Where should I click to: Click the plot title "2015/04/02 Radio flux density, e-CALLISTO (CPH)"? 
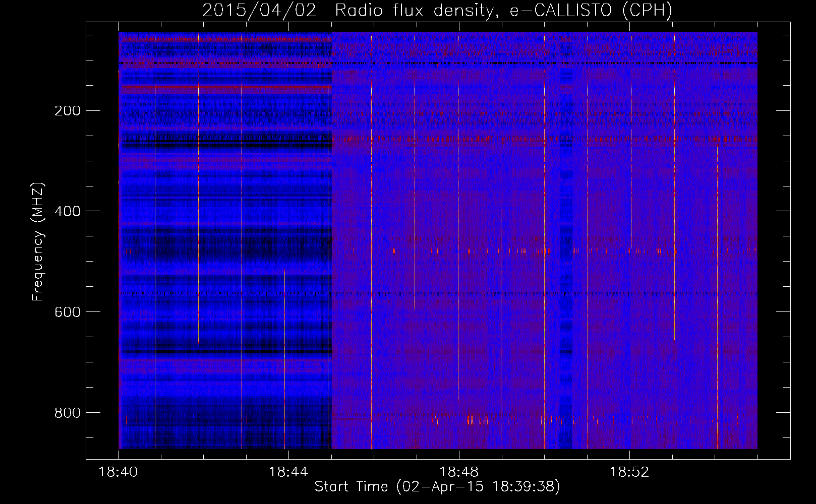437,10
